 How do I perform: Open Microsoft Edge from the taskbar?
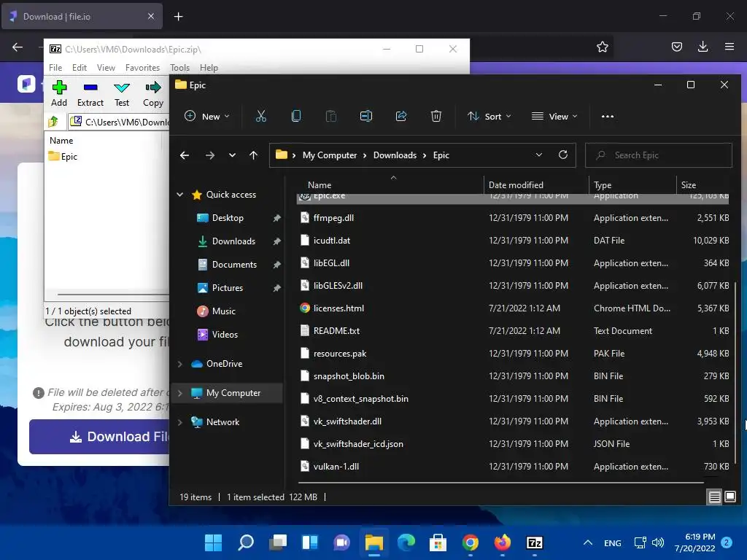point(406,542)
